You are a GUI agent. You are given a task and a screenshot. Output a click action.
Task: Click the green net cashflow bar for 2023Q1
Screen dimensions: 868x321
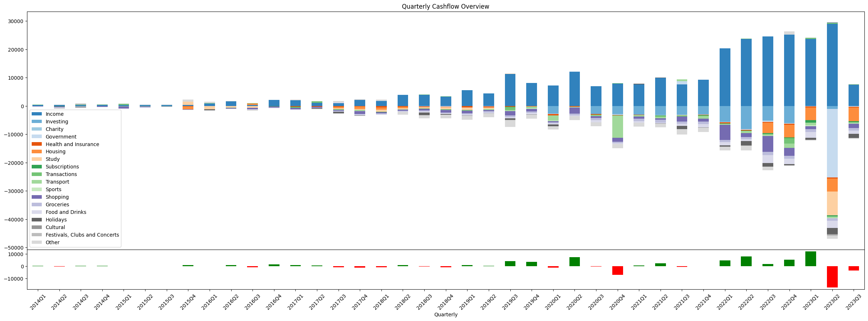811,259
